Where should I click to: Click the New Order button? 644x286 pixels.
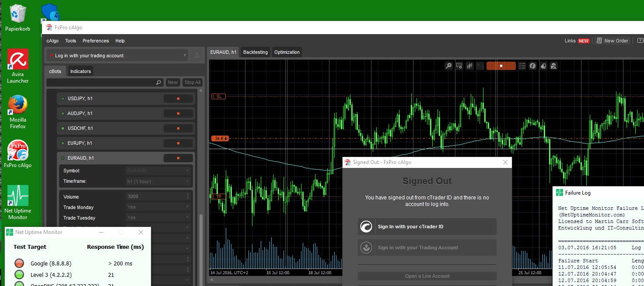pos(612,41)
